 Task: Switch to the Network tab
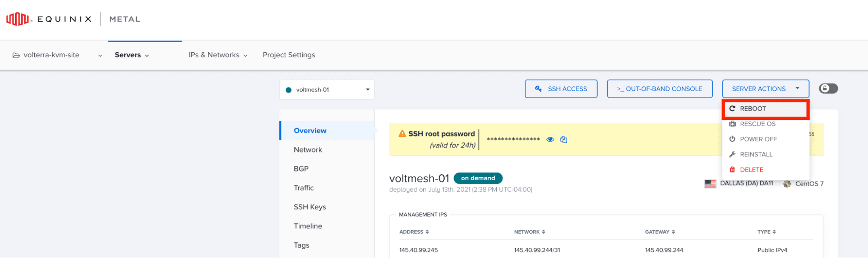(x=308, y=150)
